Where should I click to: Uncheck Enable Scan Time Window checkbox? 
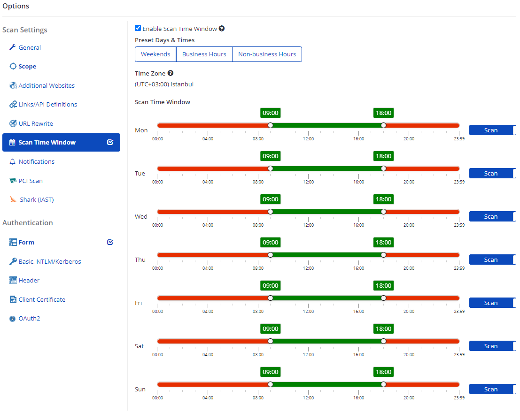138,28
